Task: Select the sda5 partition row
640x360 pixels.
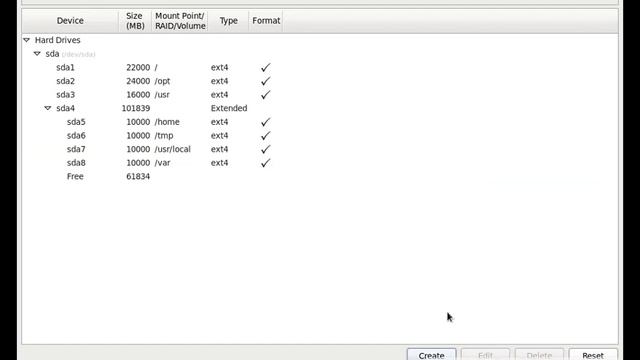Action: click(320, 122)
